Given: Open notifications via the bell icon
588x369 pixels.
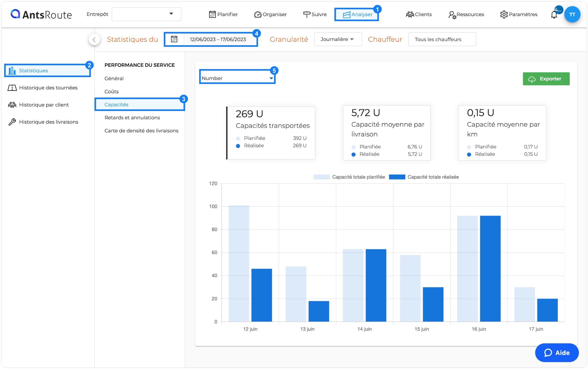Looking at the screenshot, I should point(554,15).
